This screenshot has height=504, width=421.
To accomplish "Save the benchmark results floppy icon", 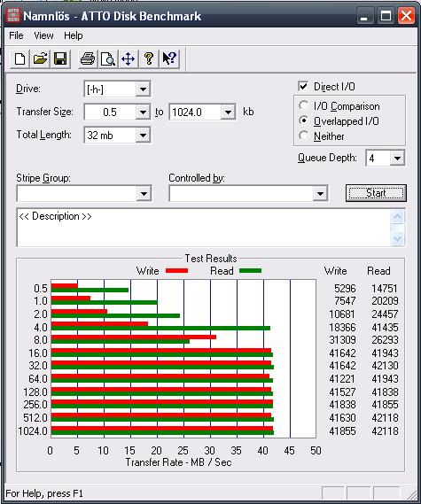I will click(60, 58).
